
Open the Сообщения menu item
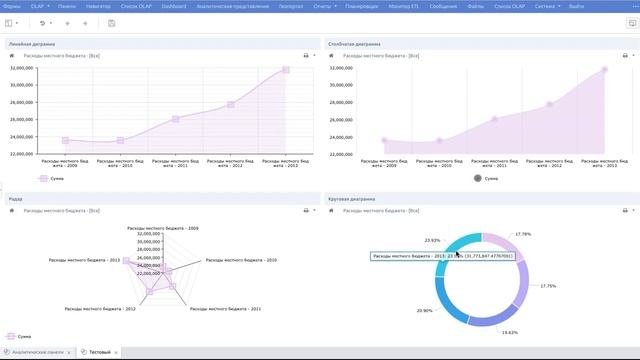pyautogui.click(x=443, y=6)
